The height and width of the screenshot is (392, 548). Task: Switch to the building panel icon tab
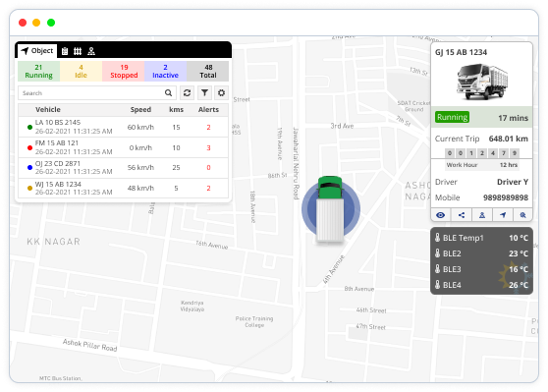[65, 51]
